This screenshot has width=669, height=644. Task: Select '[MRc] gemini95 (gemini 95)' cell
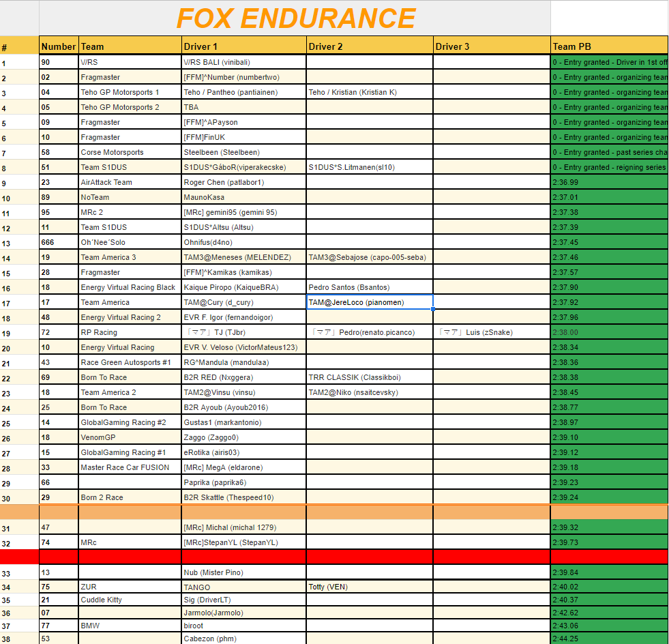243,212
